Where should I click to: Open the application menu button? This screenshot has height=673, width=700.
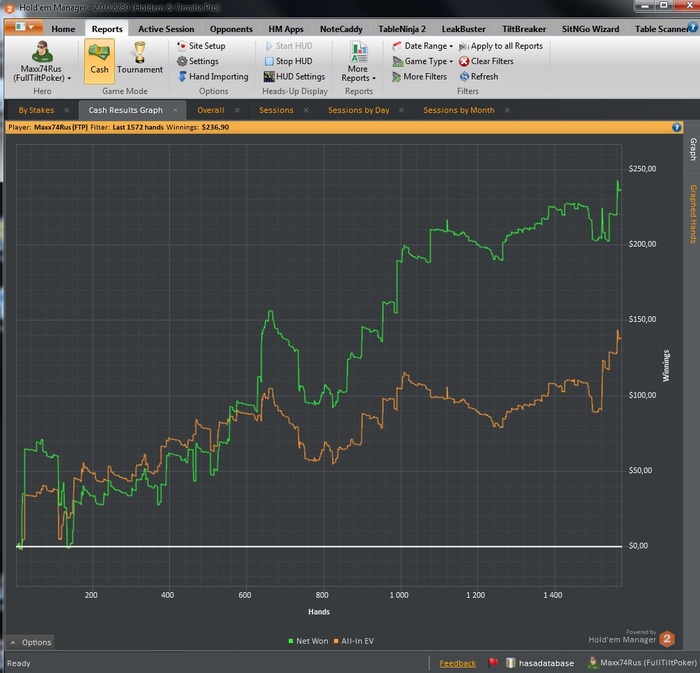[24, 27]
